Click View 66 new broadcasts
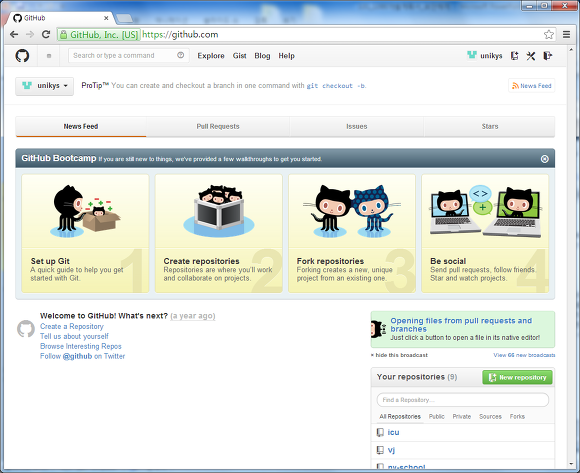Image resolution: width=580 pixels, height=473 pixels. pyautogui.click(x=524, y=355)
